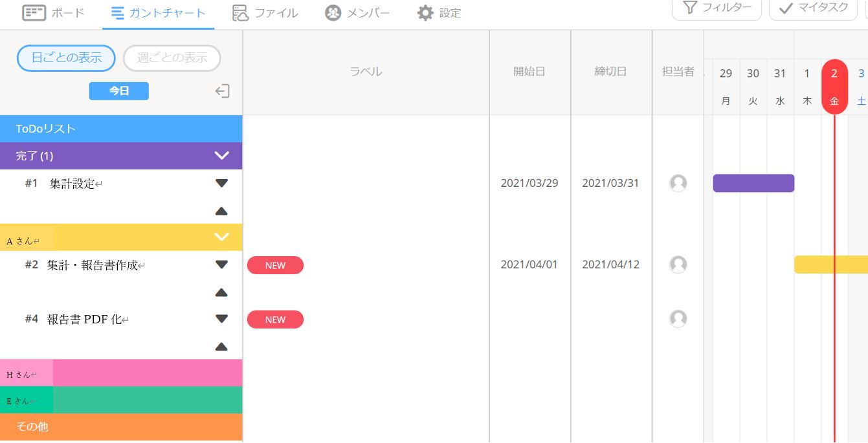Screen dimensions: 868x443
Task: Move task #1 集計設定 up
Action: [221, 211]
